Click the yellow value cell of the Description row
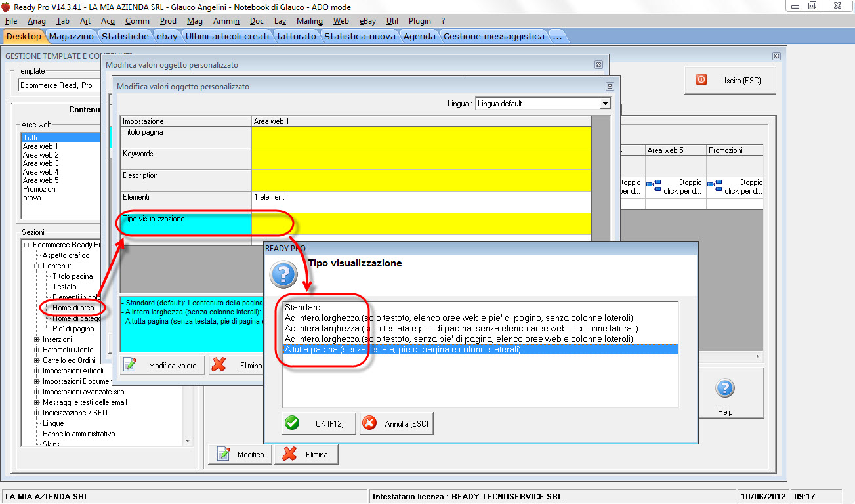Image resolution: width=855 pixels, height=504 pixels. pos(421,180)
